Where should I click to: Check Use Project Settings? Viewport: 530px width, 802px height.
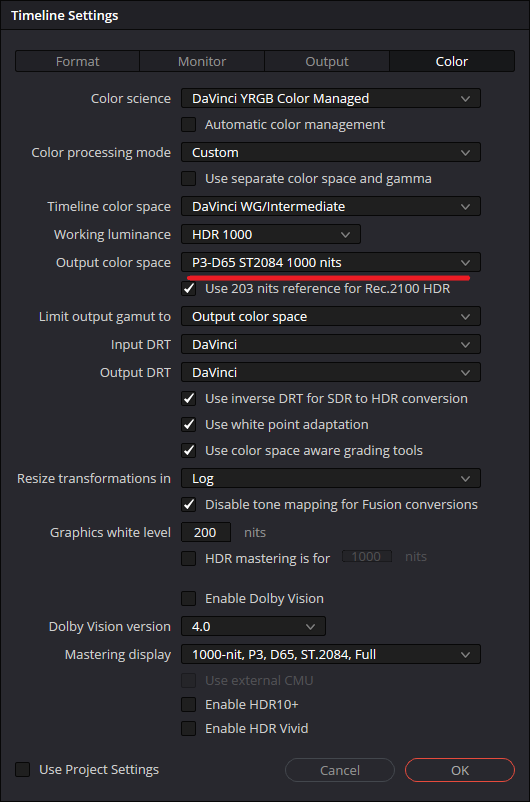23,770
